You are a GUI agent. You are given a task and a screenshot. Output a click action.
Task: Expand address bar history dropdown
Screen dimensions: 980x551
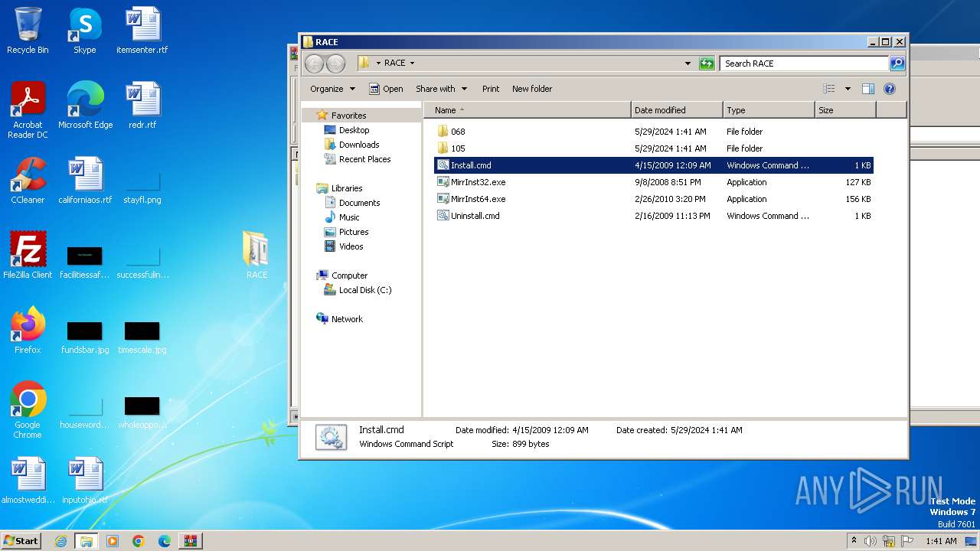(x=687, y=64)
